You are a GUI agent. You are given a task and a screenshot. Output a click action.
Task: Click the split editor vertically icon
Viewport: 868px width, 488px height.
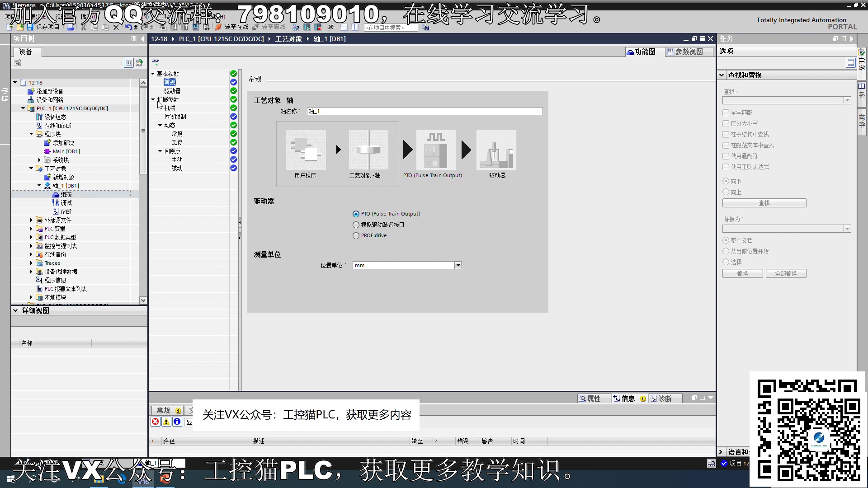pos(355,27)
